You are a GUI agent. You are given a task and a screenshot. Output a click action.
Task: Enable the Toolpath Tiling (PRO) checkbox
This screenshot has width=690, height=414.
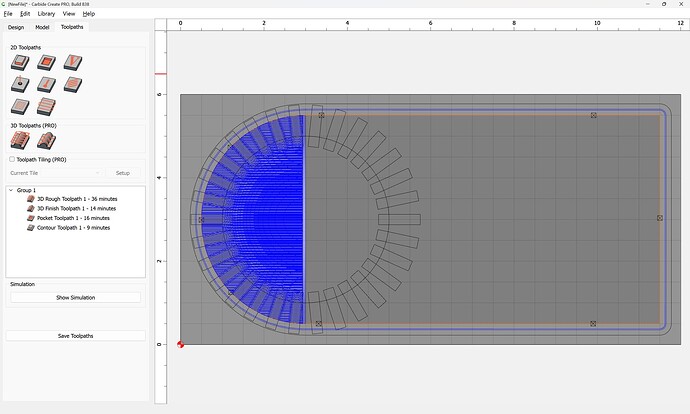click(x=12, y=159)
